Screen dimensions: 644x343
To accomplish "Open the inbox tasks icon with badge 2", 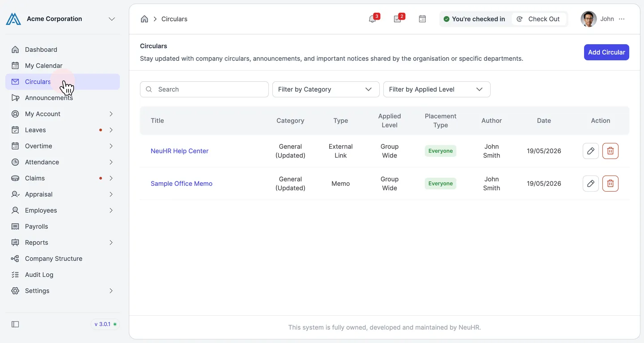I will pos(398,19).
